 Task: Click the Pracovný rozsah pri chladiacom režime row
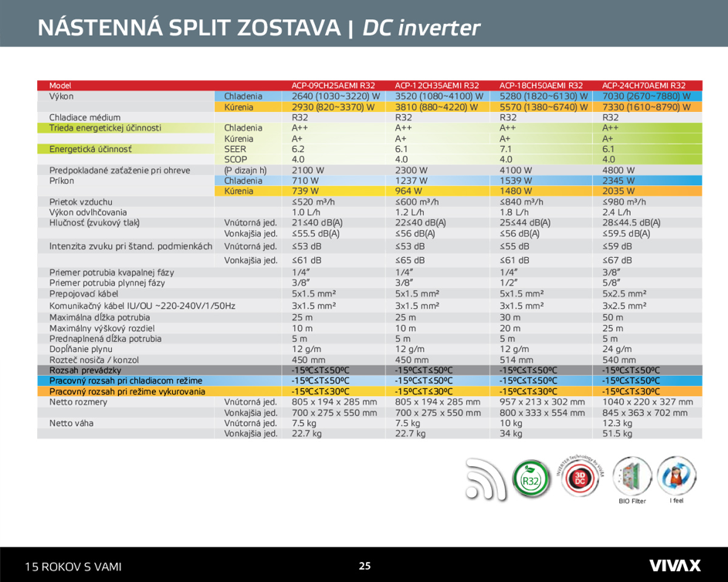coord(124,380)
